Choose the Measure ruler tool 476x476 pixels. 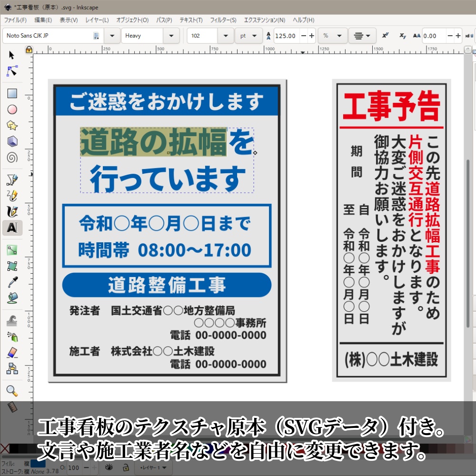click(12, 407)
